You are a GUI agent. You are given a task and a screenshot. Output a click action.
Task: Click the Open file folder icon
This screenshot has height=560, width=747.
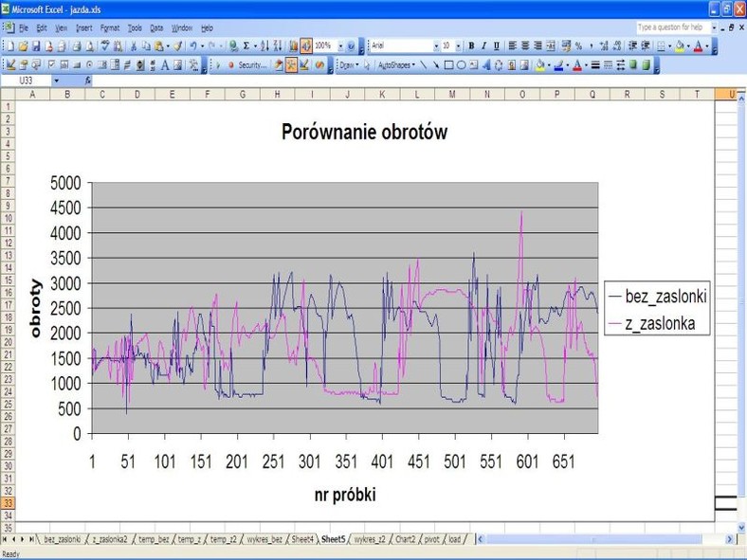click(23, 45)
